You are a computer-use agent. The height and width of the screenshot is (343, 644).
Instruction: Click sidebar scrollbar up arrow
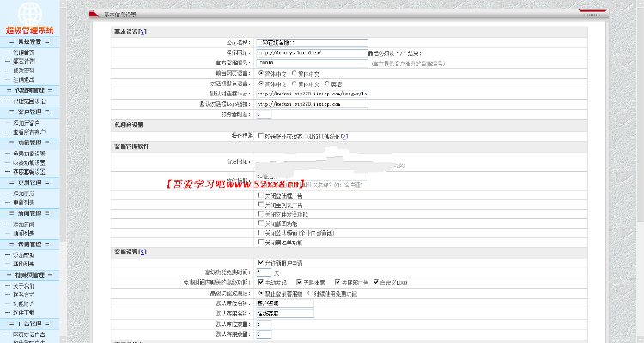tap(63, 3)
